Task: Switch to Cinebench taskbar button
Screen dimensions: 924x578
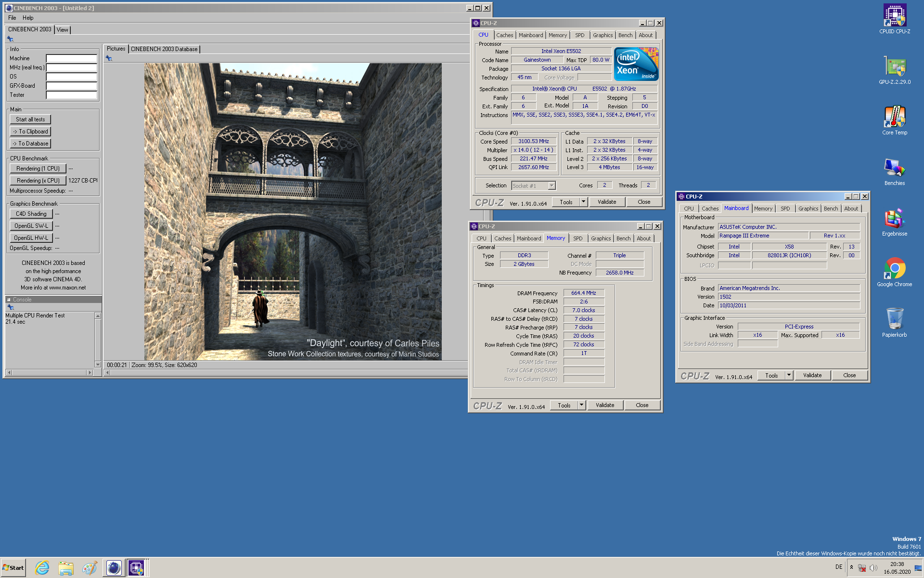Action: pos(114,568)
